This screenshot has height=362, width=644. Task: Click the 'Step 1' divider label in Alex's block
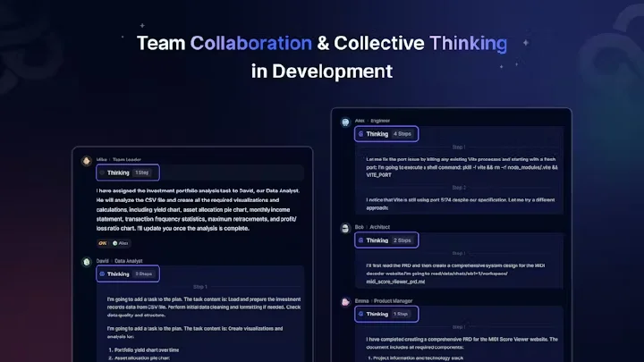[459, 147]
